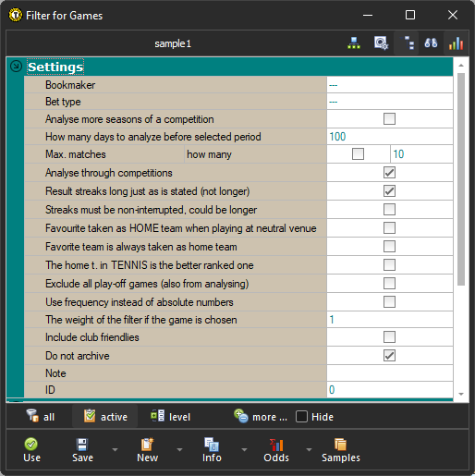Enable home team in TENNIS better ranked
475x476 pixels.
click(x=389, y=265)
